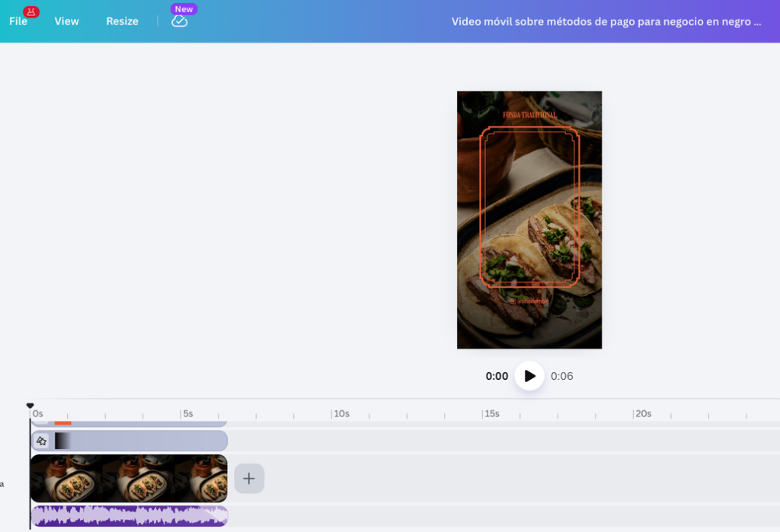Select the purple audio waveform track
Viewport: 780px width, 532px height.
pos(129,516)
